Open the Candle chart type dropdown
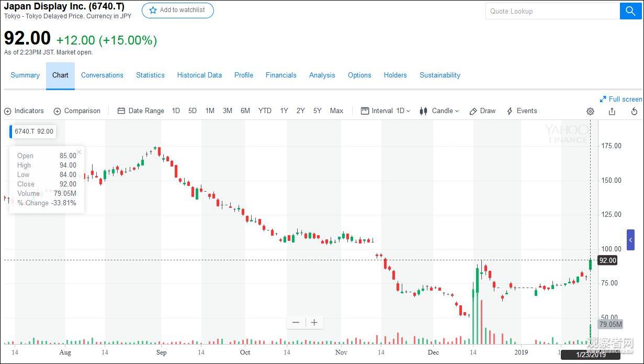 point(439,111)
